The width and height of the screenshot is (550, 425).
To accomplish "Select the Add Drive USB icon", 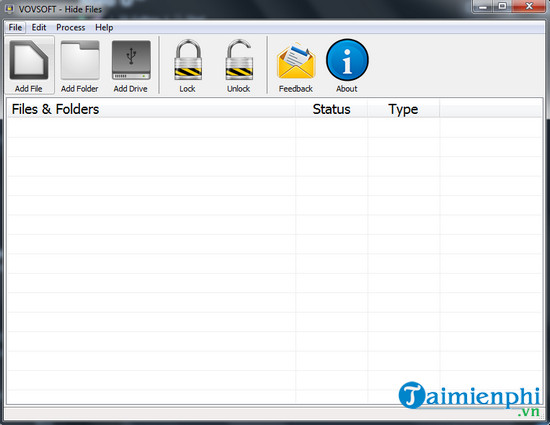I will pyautogui.click(x=131, y=60).
